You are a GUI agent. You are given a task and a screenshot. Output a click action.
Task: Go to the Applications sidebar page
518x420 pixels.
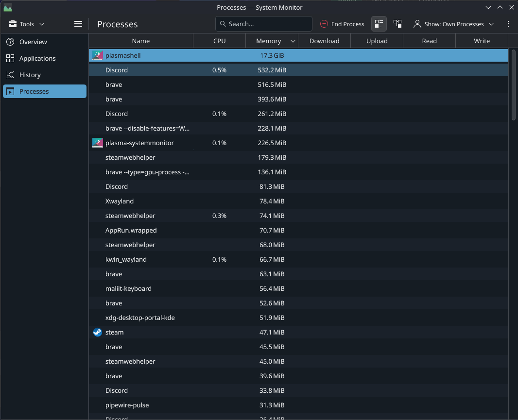click(37, 58)
